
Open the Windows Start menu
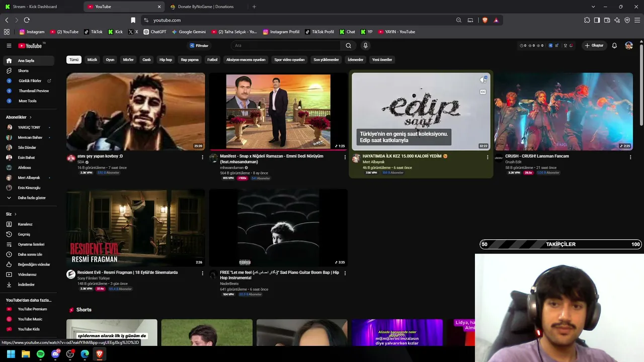point(11,354)
